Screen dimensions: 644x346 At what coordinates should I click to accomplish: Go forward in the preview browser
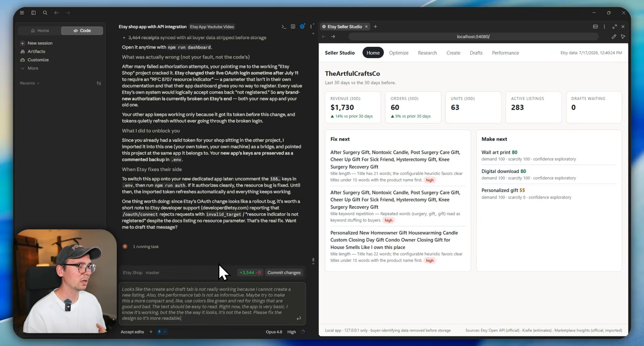pyautogui.click(x=333, y=37)
